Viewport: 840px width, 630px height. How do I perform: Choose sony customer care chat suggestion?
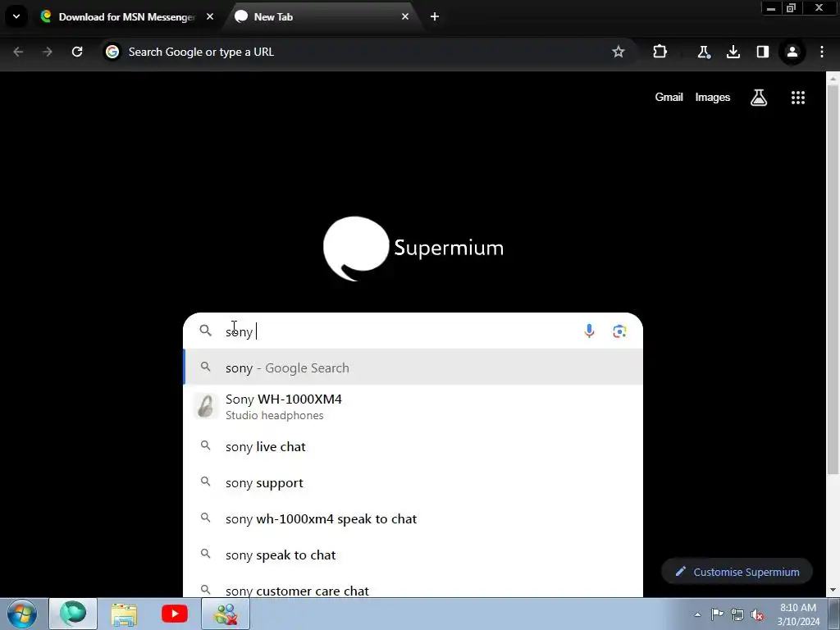click(413, 587)
